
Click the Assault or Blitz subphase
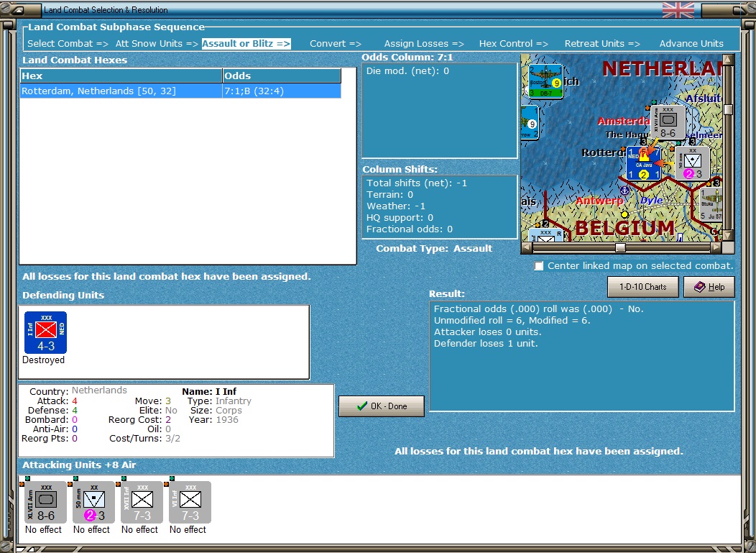click(246, 43)
